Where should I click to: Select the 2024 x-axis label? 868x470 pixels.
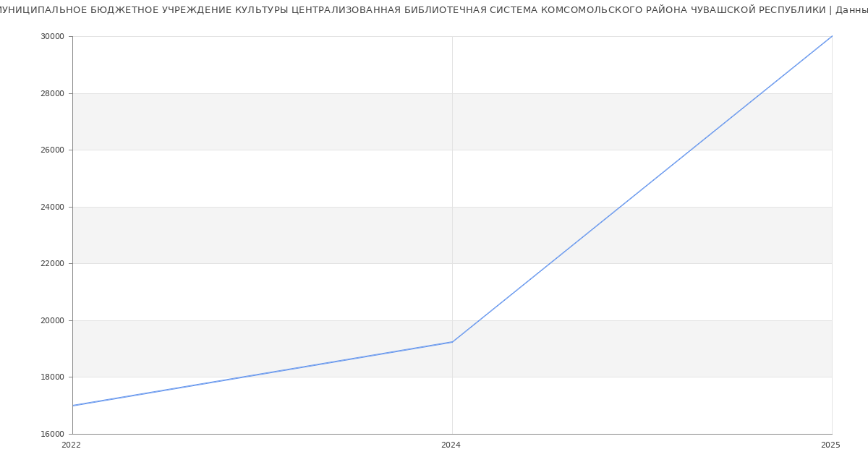point(451,445)
